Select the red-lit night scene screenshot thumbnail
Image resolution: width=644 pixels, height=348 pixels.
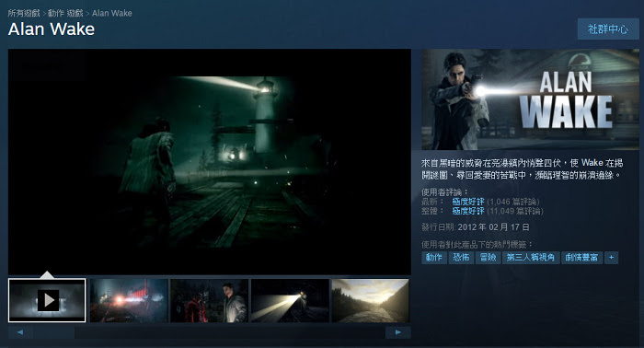129,300
